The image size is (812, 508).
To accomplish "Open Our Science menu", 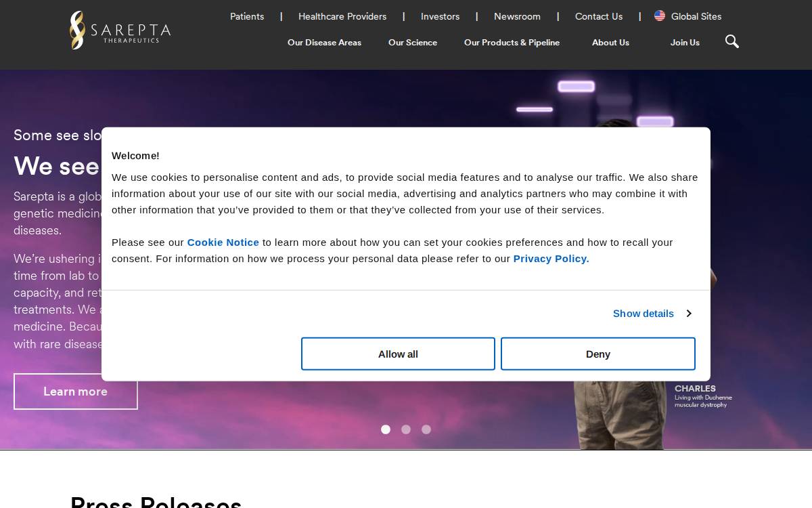I will 413,42.
